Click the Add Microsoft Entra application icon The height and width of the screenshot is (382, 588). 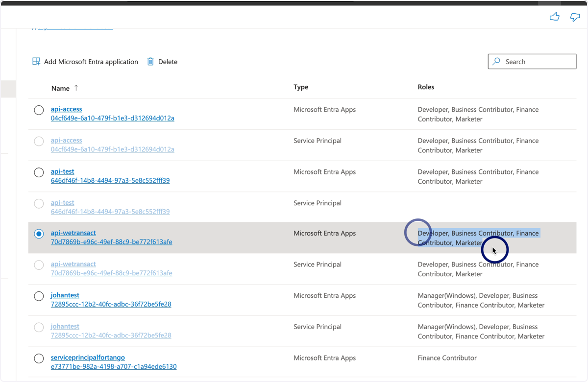coord(36,62)
